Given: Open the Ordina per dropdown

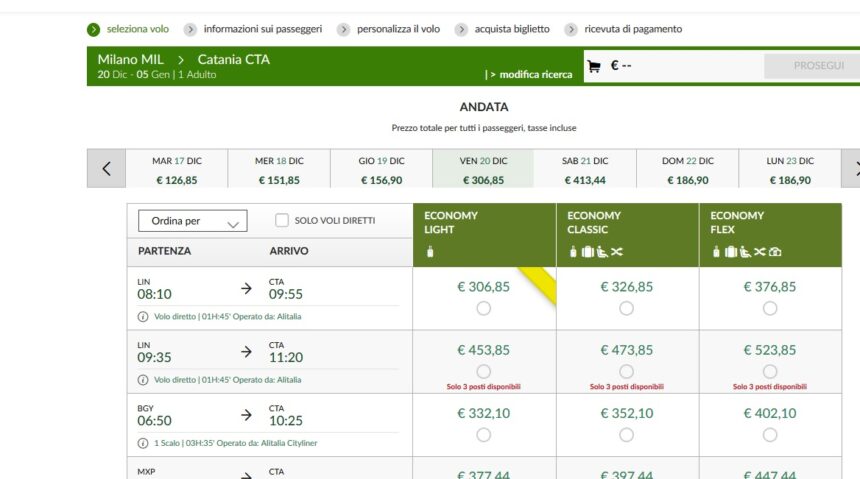Looking at the screenshot, I should point(192,221).
